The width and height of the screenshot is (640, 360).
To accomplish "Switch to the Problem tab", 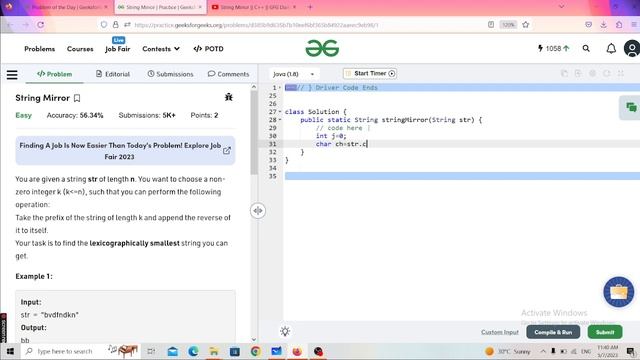I will coord(54,74).
